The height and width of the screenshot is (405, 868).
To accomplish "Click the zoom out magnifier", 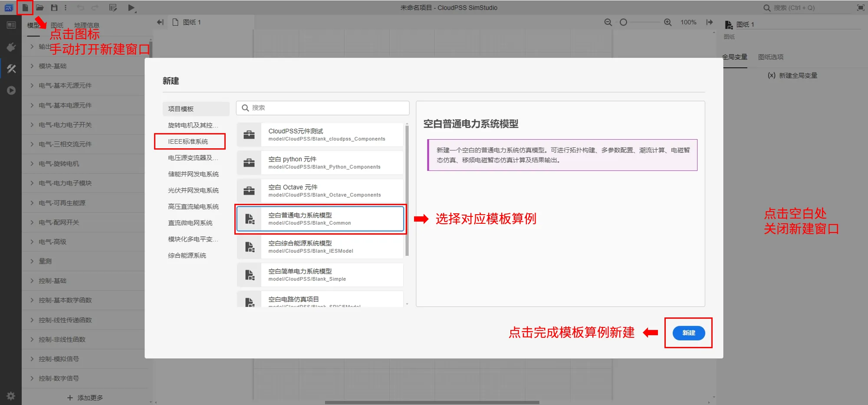I will tap(608, 22).
